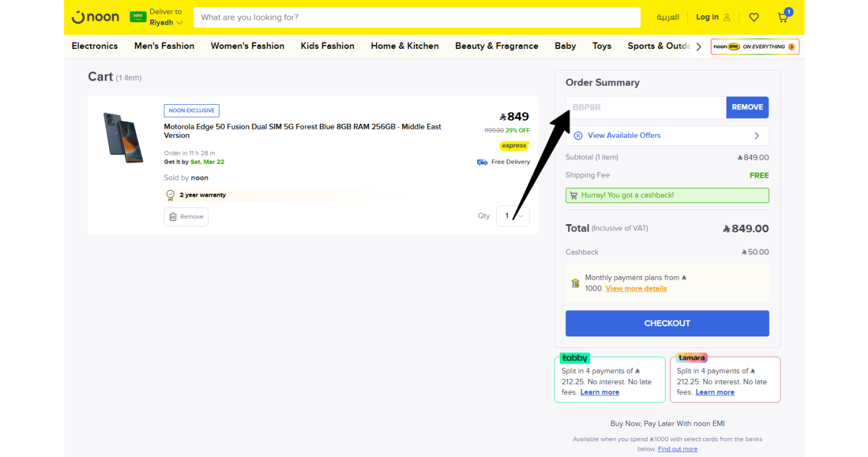Click the trash icon on Remove button
Viewport: 868px width, 457px height.
click(x=173, y=216)
